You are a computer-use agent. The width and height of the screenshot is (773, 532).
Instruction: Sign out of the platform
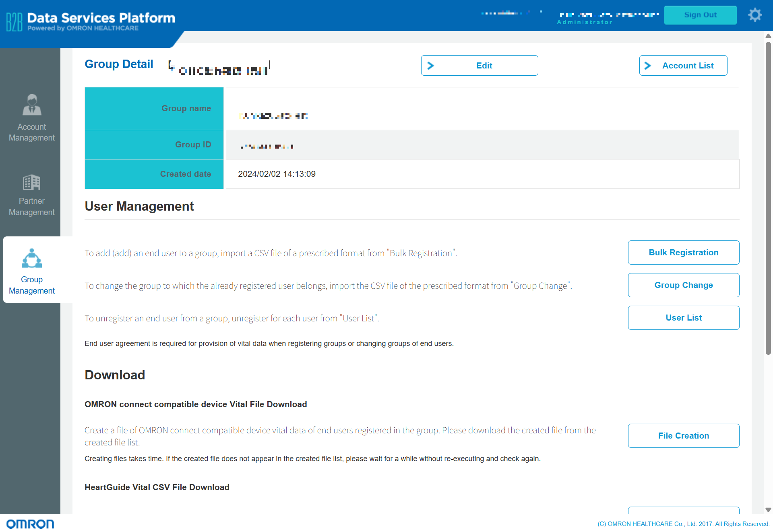coord(700,15)
